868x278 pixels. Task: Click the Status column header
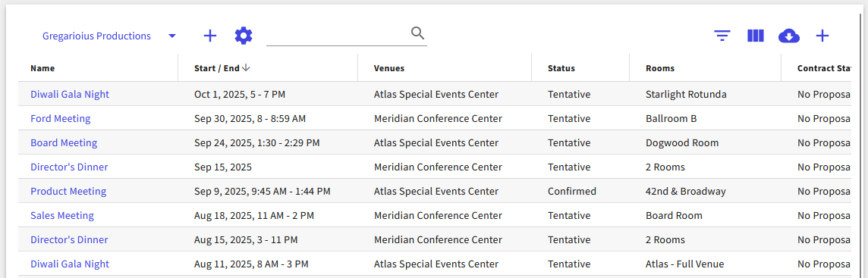561,68
